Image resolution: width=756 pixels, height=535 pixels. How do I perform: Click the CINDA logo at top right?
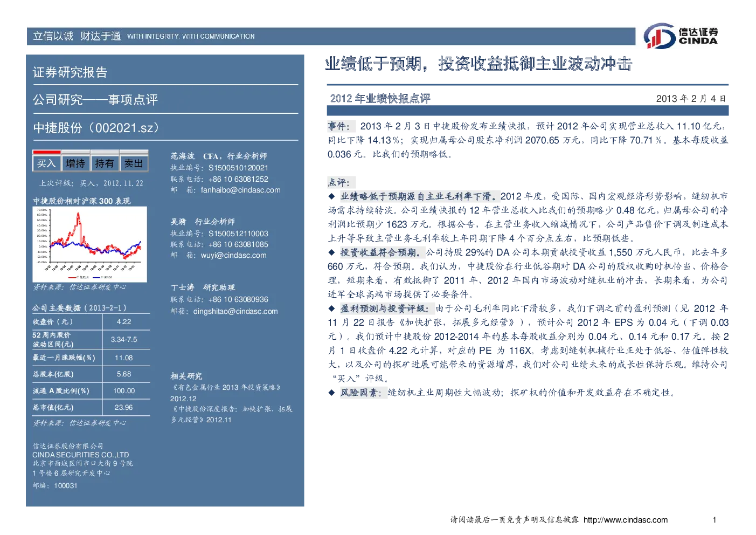[x=681, y=36]
